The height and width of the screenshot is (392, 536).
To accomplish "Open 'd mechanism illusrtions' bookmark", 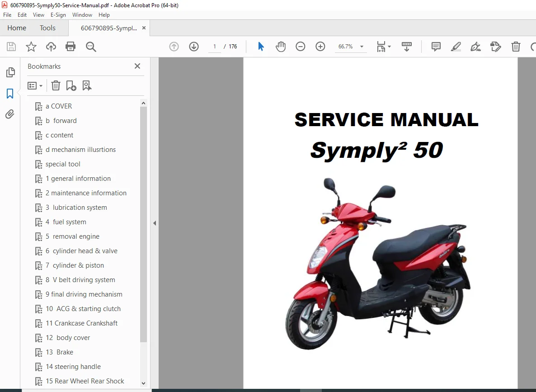I will click(81, 150).
